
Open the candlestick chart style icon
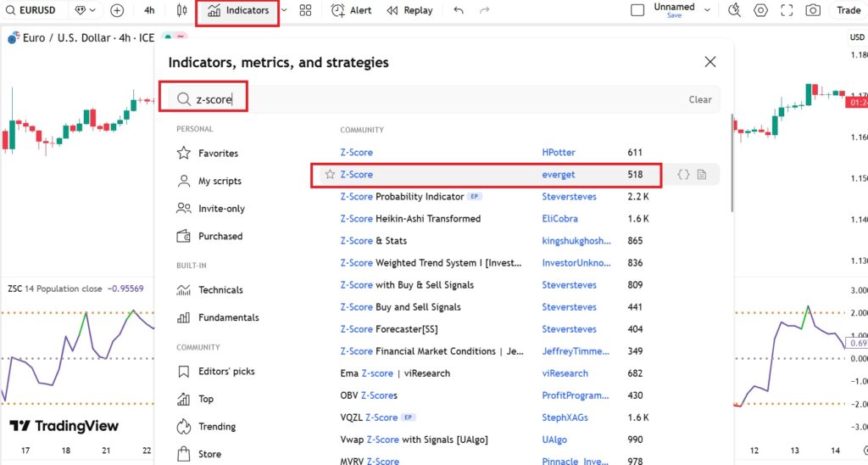[x=181, y=10]
